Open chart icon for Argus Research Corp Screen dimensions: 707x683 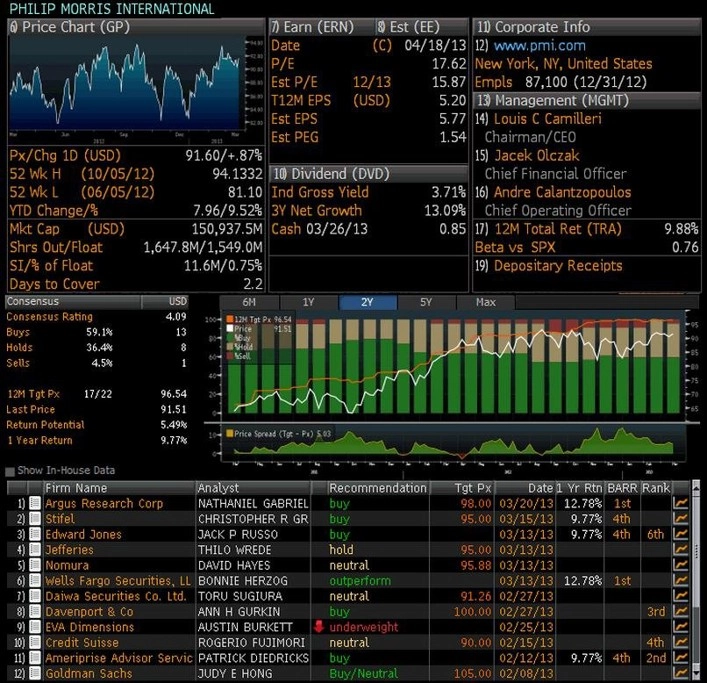point(680,503)
